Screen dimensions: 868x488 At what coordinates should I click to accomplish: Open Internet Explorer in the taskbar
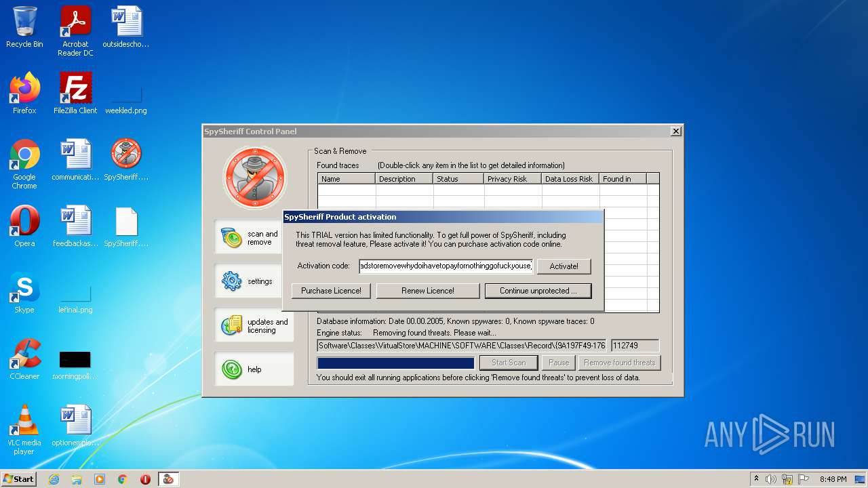(54, 479)
